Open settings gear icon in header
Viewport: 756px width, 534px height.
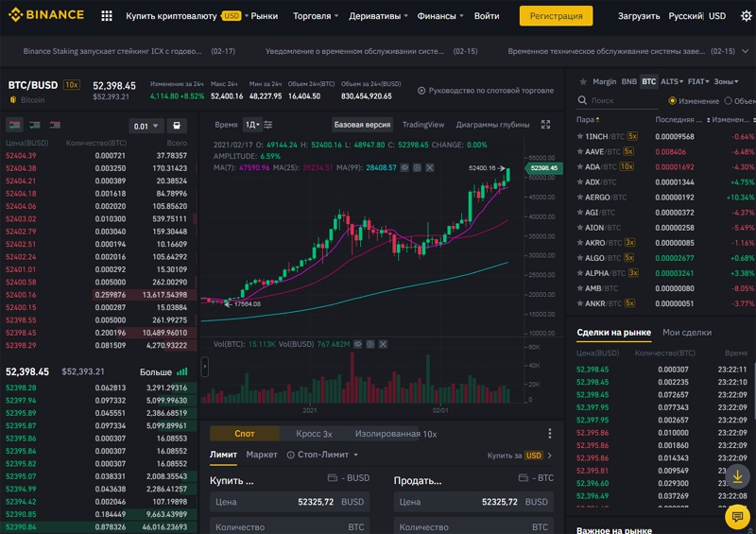pyautogui.click(x=746, y=16)
